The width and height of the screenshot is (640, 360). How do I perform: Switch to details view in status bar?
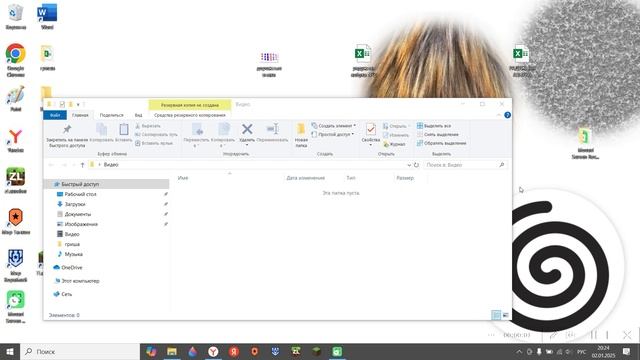click(496, 315)
